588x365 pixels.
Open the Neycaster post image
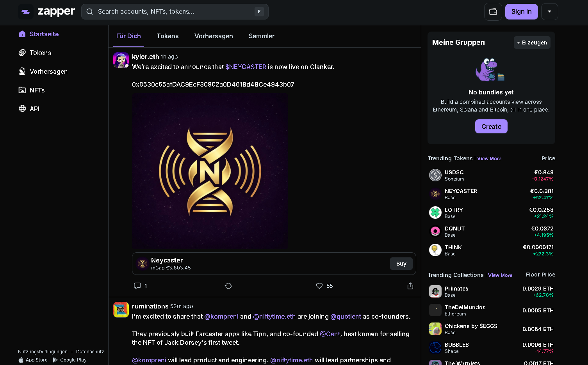[210, 171]
